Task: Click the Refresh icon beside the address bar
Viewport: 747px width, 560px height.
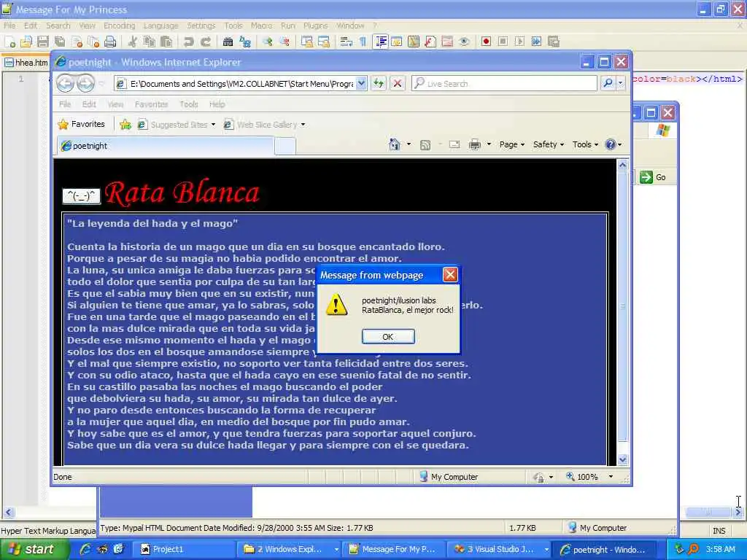Action: pos(379,83)
